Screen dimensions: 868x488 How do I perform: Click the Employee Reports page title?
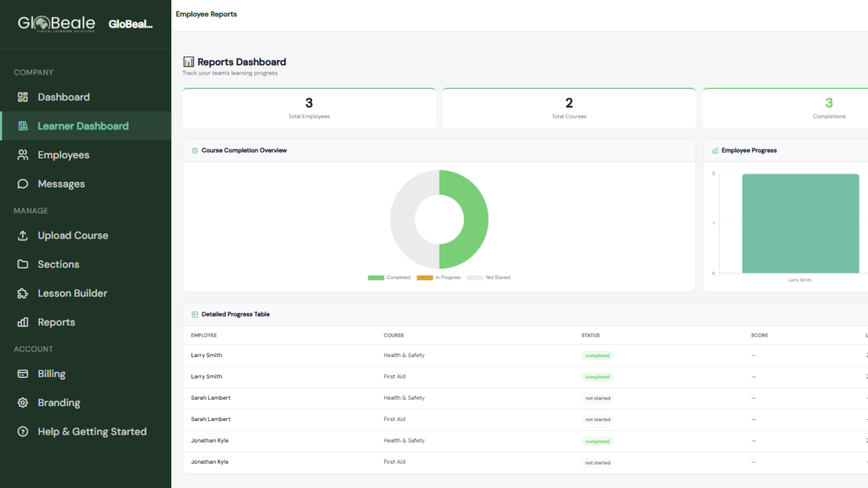pos(206,14)
